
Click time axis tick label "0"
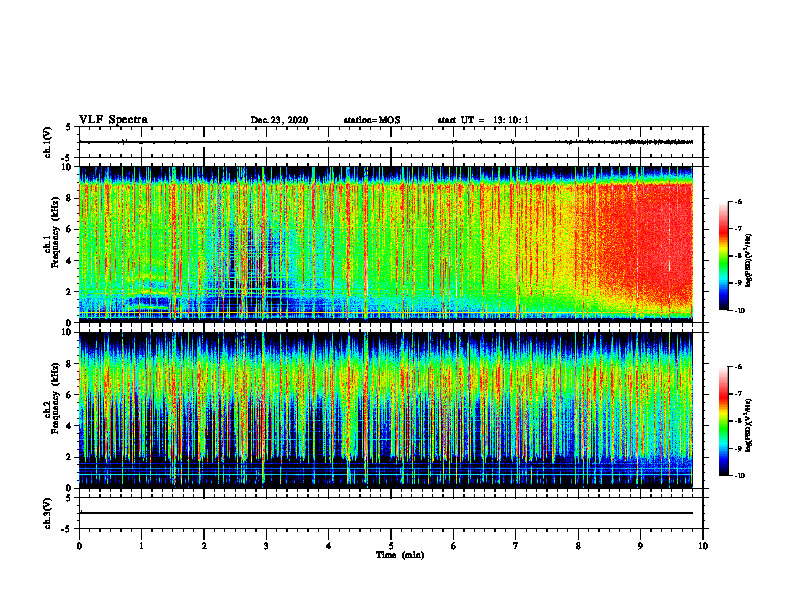pyautogui.click(x=79, y=546)
